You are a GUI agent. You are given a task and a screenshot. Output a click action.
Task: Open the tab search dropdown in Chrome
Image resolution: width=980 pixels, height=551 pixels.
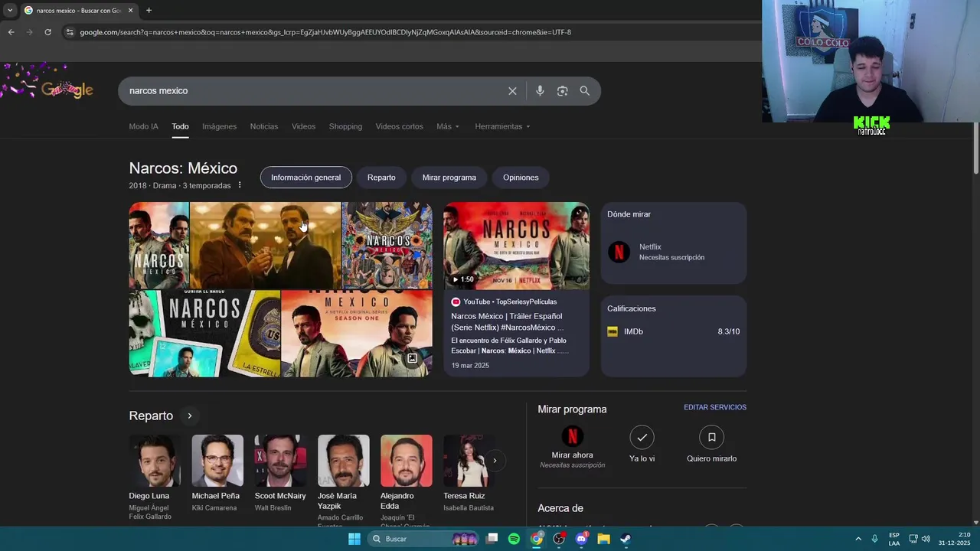[9, 10]
